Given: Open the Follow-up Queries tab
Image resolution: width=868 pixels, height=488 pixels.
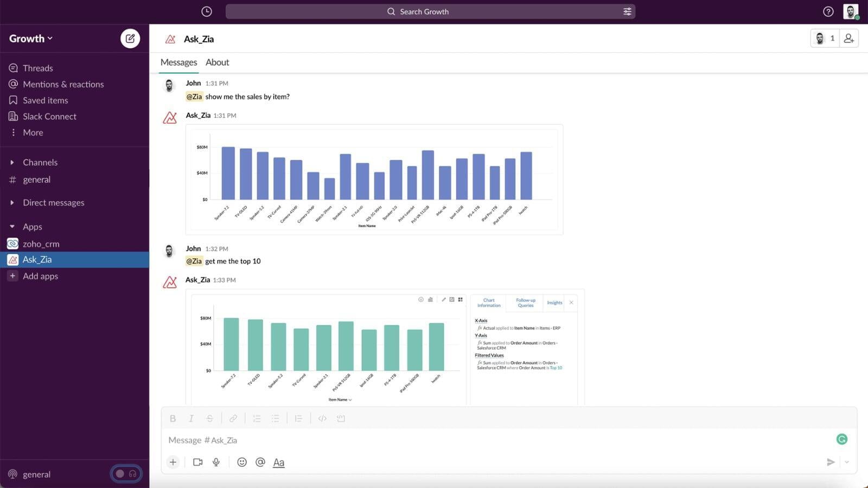Looking at the screenshot, I should (525, 303).
